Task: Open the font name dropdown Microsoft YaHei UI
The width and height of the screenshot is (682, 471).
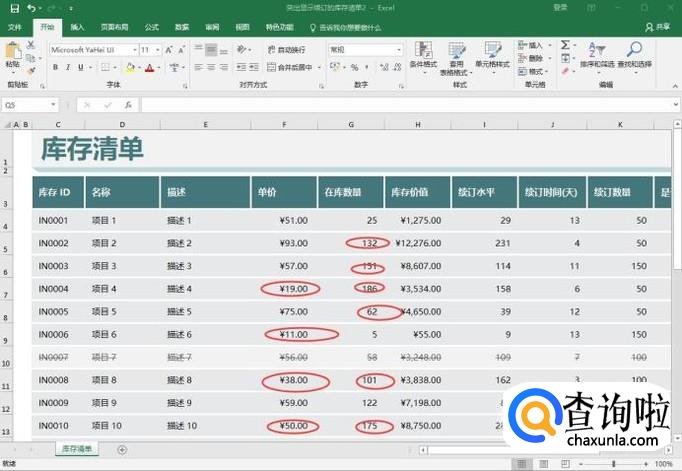Action: tap(133, 49)
